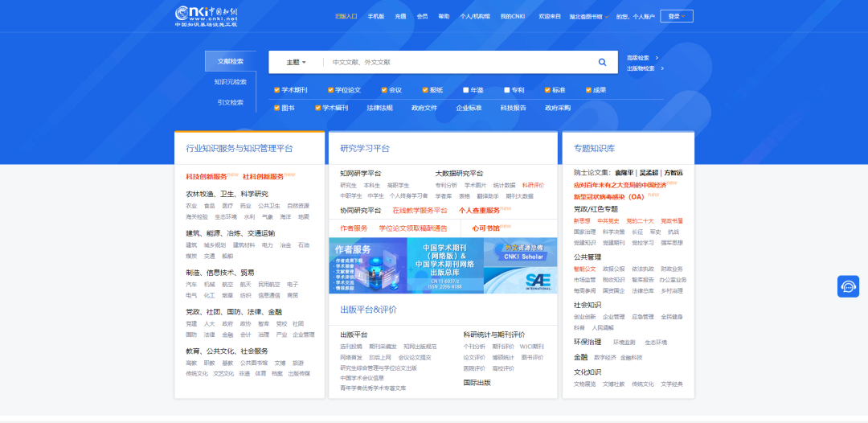The image size is (868, 423).
Task: Click 帮助 in top navigation
Action: (444, 17)
